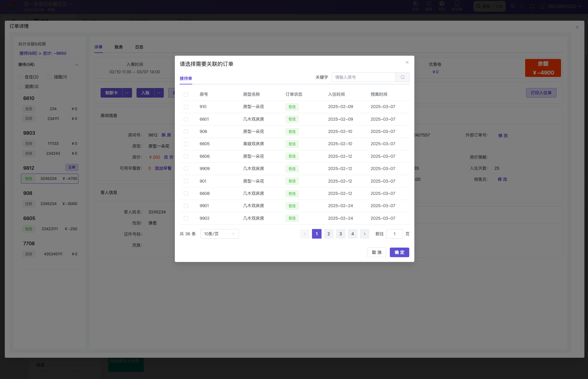
Task: Click the 余额 ¥-4900 red balance box
Action: (x=543, y=68)
